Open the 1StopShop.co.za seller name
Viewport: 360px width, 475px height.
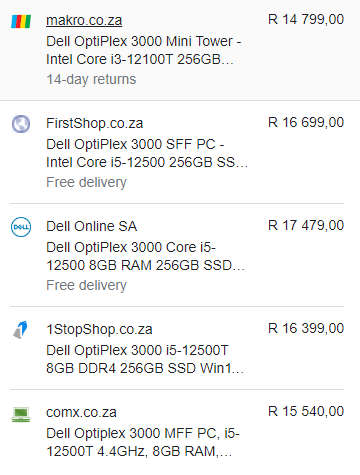click(99, 329)
